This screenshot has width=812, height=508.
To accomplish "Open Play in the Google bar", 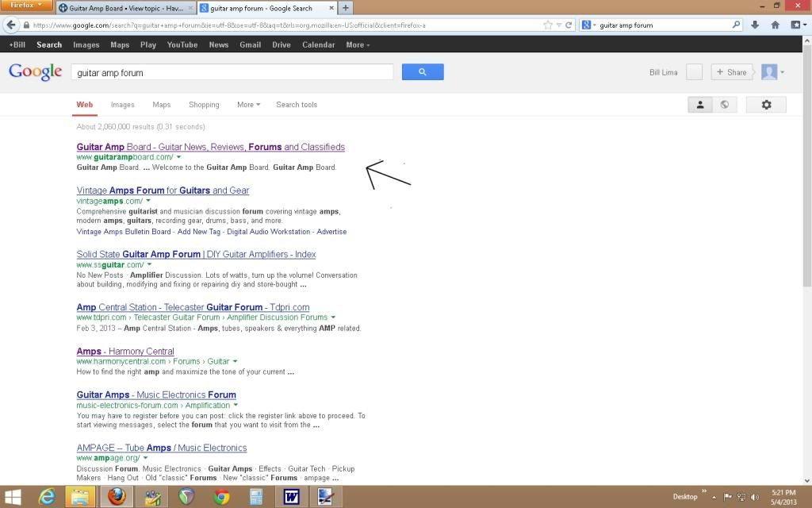I will tap(148, 44).
